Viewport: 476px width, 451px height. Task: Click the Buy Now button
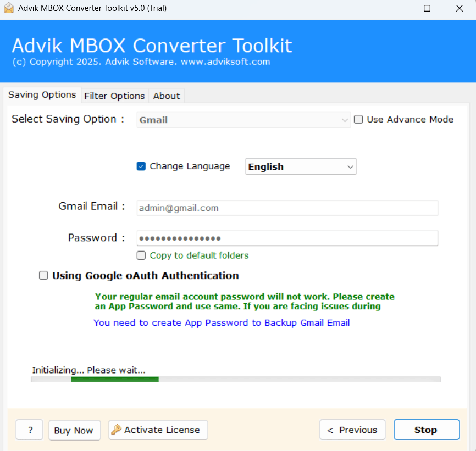[74, 430]
